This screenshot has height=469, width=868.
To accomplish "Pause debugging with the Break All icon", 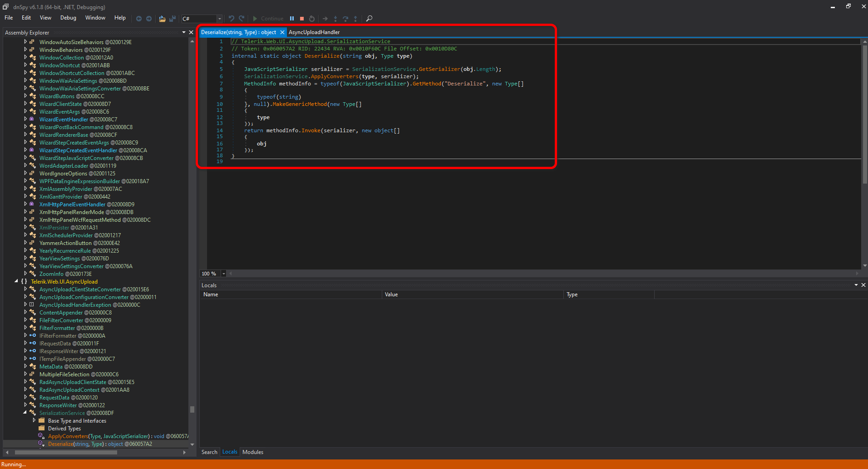I will click(292, 19).
